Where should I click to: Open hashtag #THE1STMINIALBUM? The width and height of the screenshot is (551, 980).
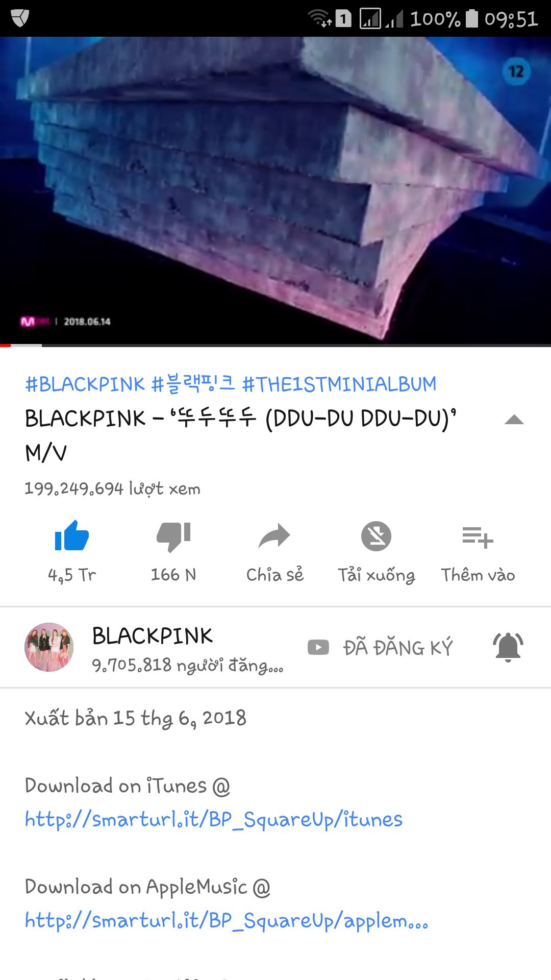339,384
